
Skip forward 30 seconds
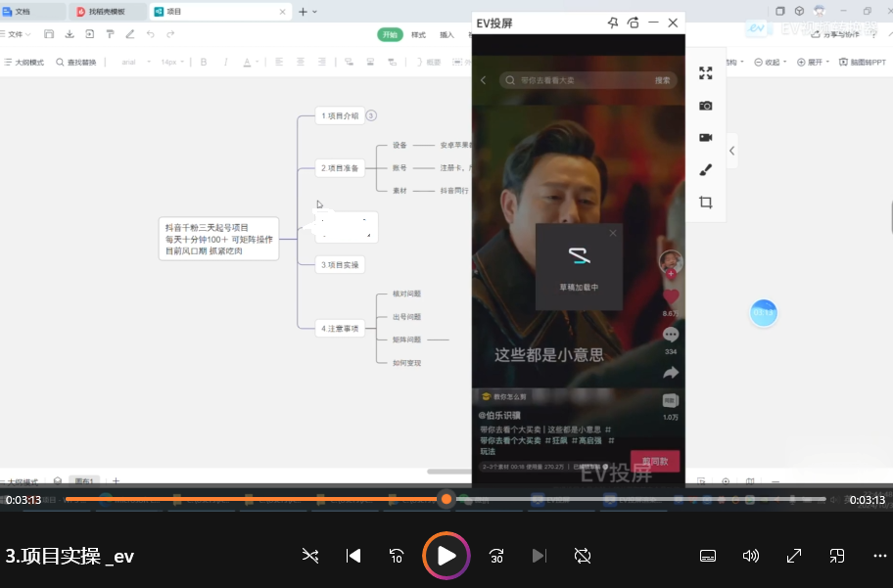pyautogui.click(x=496, y=556)
